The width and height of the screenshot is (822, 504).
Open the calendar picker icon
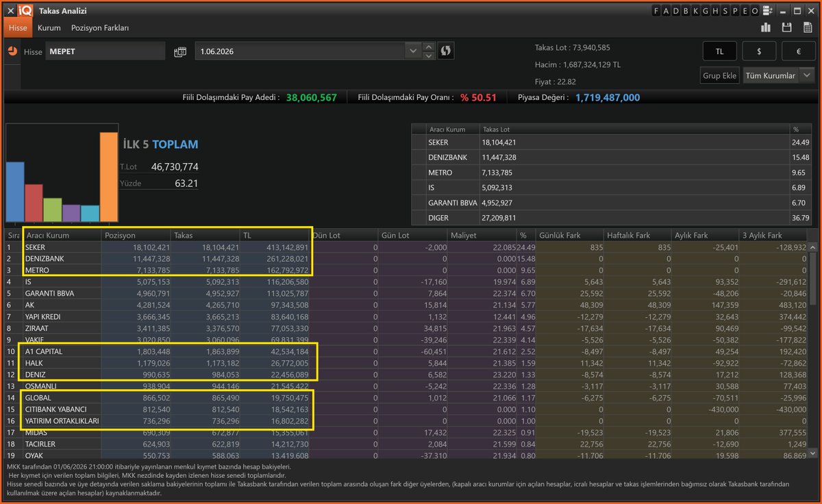click(x=180, y=51)
